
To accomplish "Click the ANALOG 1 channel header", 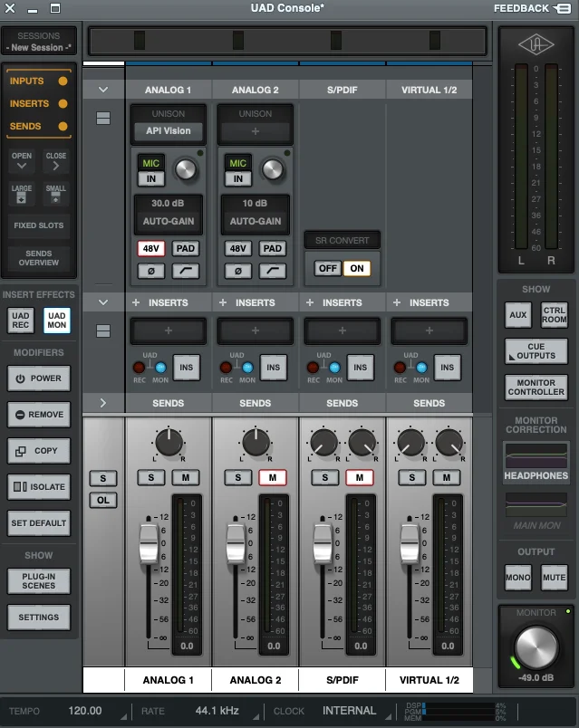I will coord(169,90).
